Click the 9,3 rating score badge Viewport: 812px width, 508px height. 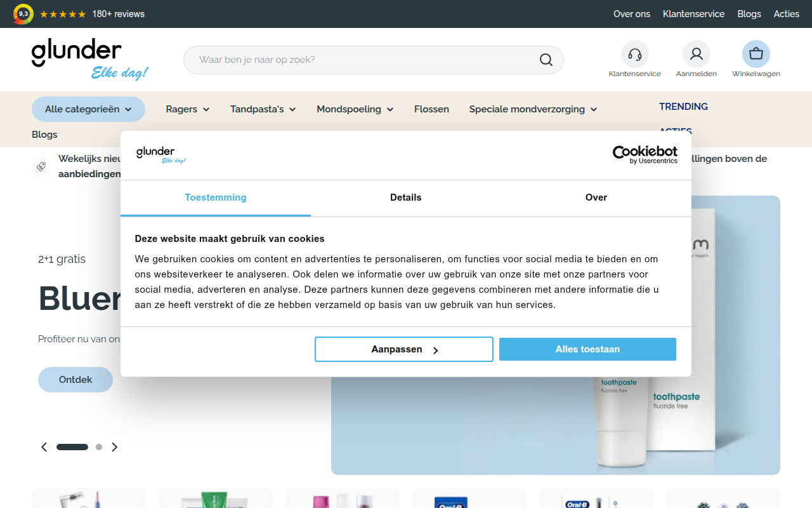coord(23,14)
